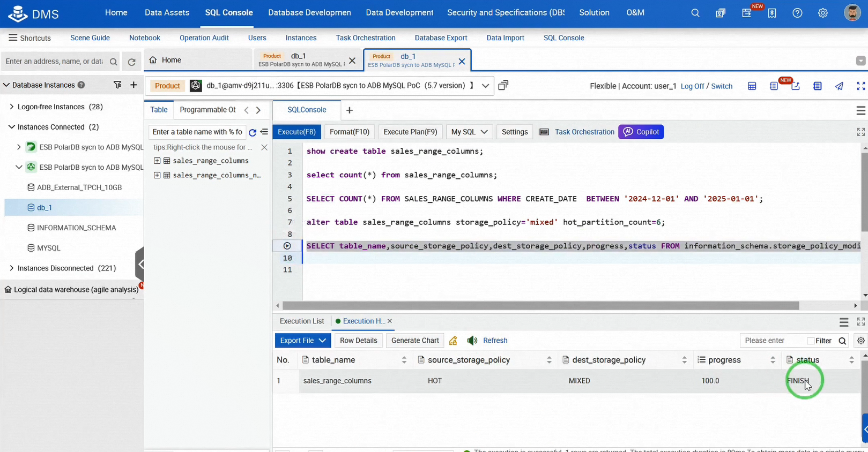The width and height of the screenshot is (868, 452).
Task: Add a new database instance with plus icon
Action: tap(133, 85)
